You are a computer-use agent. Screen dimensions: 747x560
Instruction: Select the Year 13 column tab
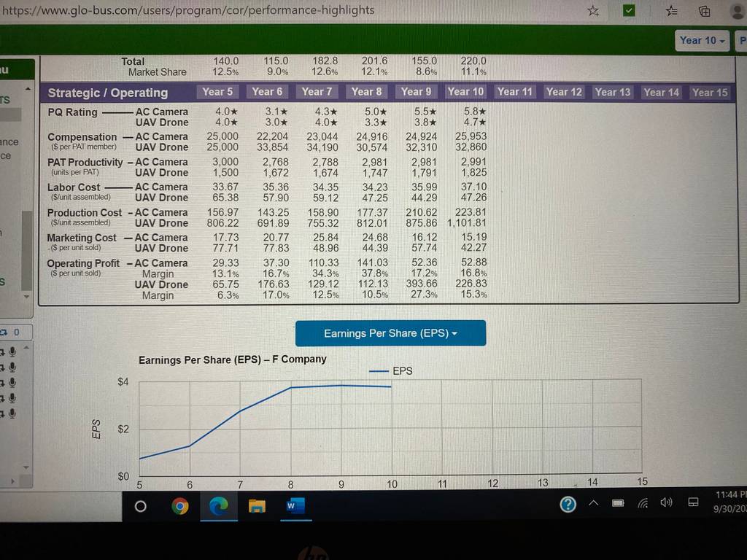click(613, 93)
